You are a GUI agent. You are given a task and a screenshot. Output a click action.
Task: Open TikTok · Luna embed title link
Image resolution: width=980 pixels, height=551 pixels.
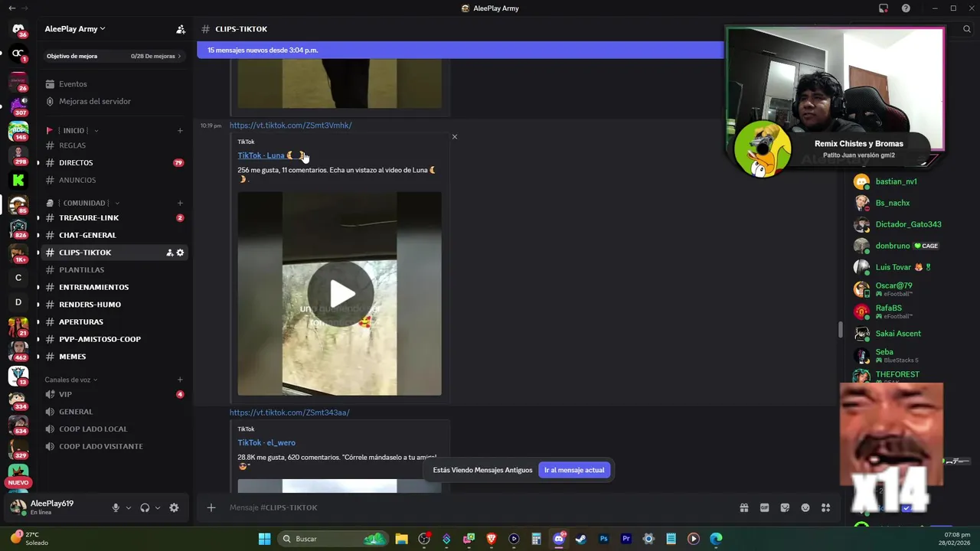(272, 155)
